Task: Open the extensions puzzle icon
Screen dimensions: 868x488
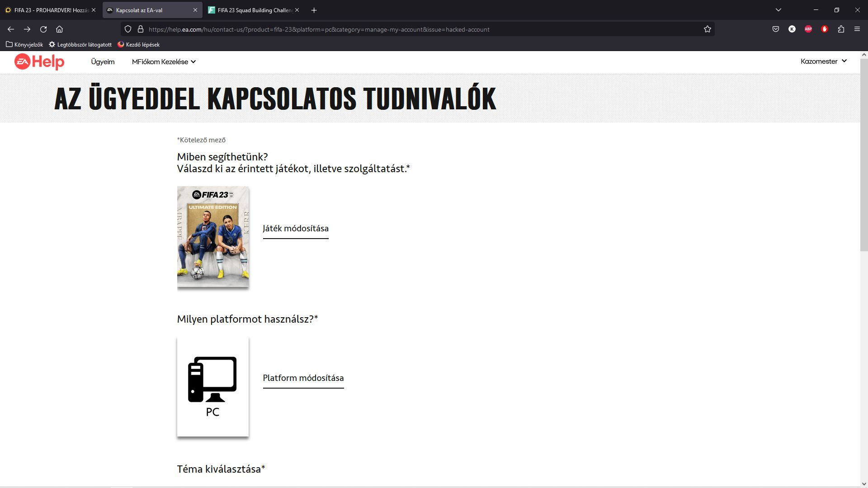Action: click(x=841, y=29)
